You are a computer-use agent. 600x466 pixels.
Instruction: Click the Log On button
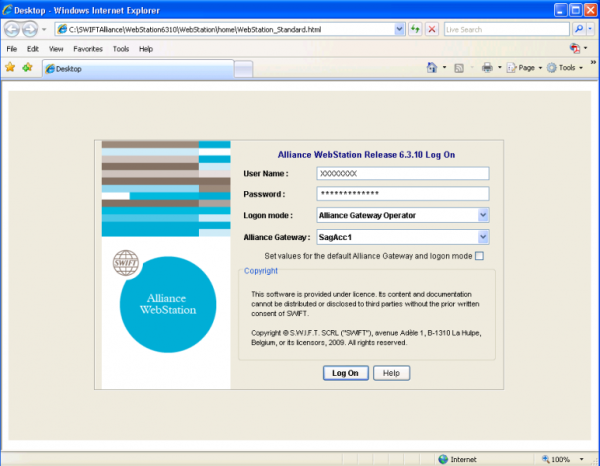click(x=346, y=373)
